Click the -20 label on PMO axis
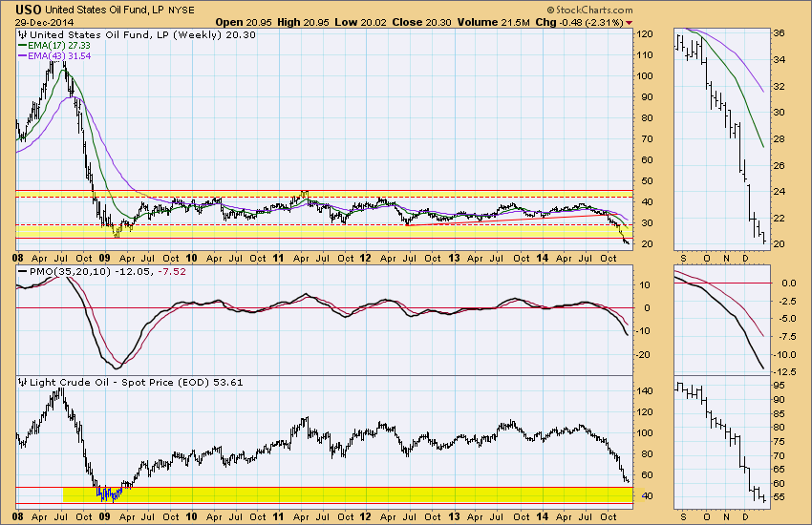 click(645, 355)
